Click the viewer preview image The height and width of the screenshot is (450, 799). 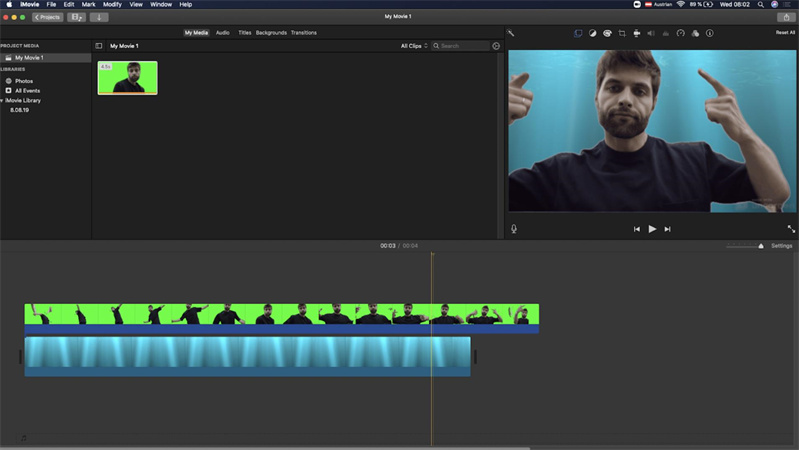[x=652, y=131]
